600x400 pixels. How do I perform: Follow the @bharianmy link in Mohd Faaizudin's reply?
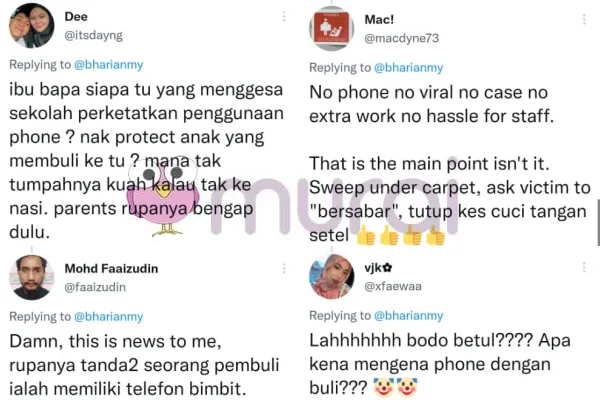click(x=109, y=317)
